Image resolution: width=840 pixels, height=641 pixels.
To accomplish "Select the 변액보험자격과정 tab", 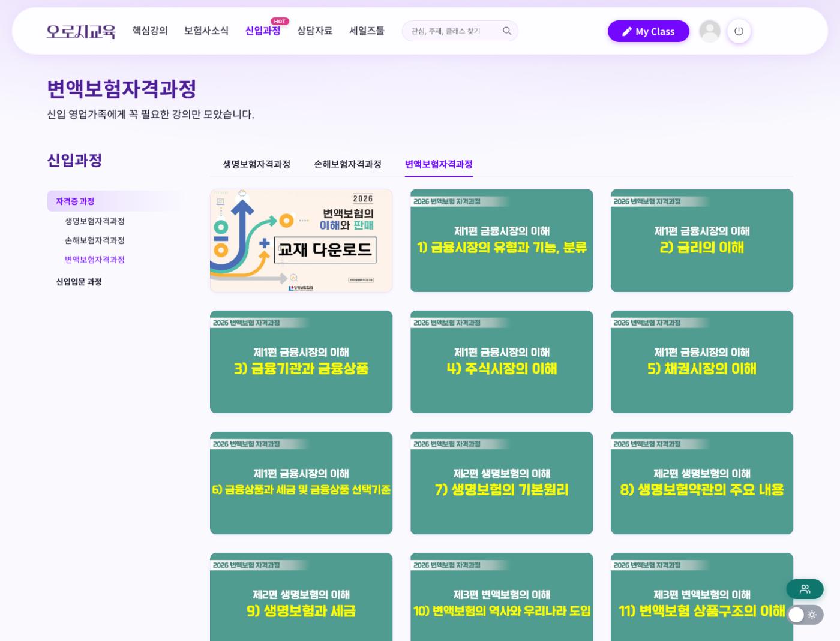I will pos(439,164).
